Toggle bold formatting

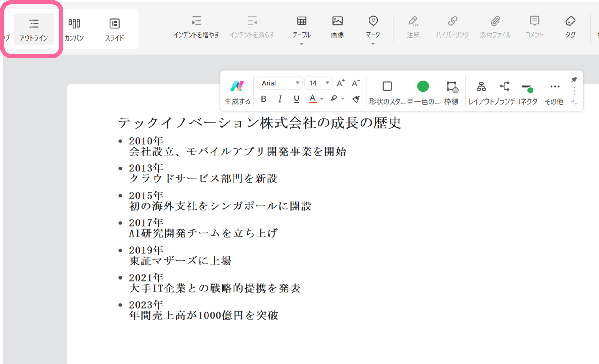[x=264, y=99]
